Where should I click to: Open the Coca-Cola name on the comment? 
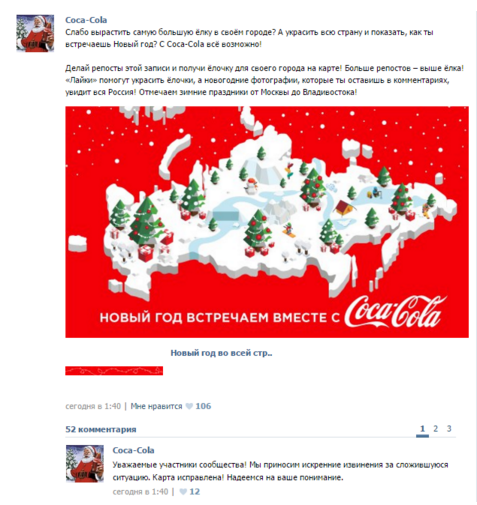point(133,450)
